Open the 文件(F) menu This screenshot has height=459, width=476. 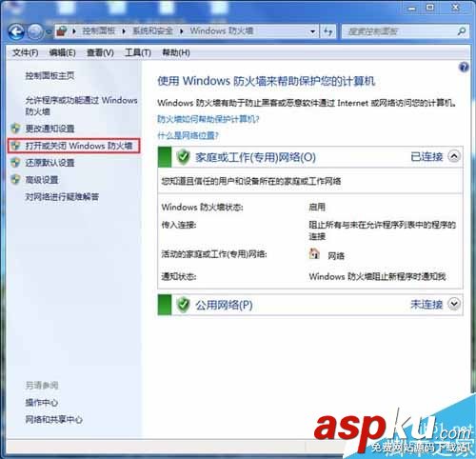25,52
